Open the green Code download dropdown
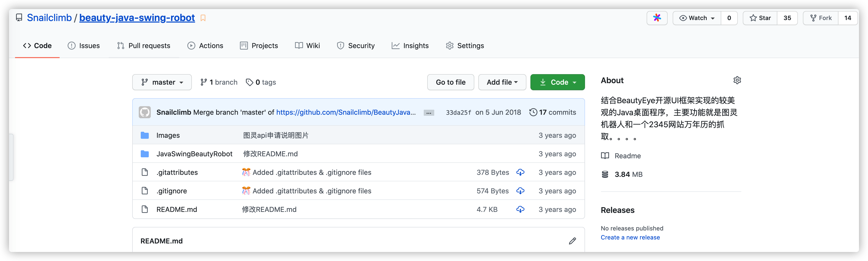This screenshot has height=261, width=868. [x=557, y=82]
